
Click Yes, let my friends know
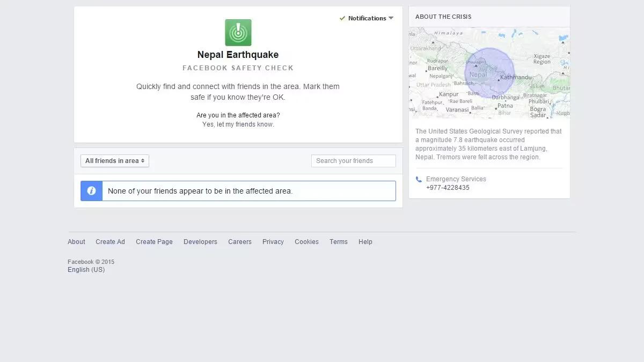coord(238,124)
